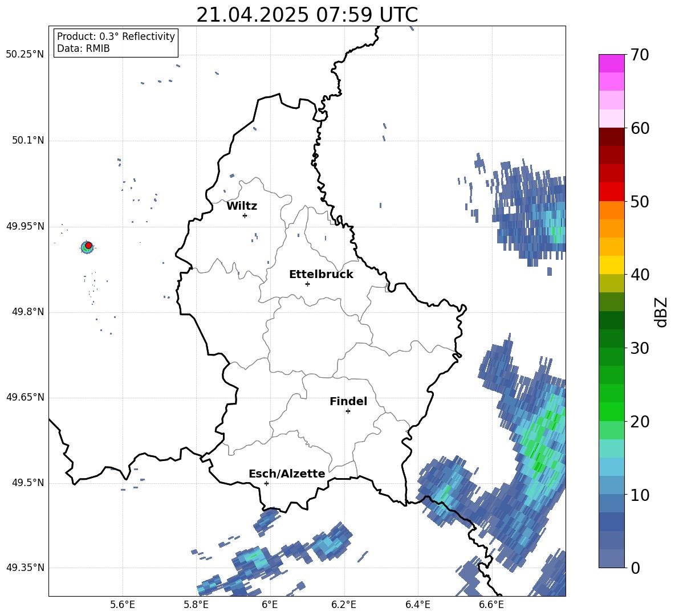Click the red radar site dot
Viewport: 675px width, 616px height.
tap(88, 246)
